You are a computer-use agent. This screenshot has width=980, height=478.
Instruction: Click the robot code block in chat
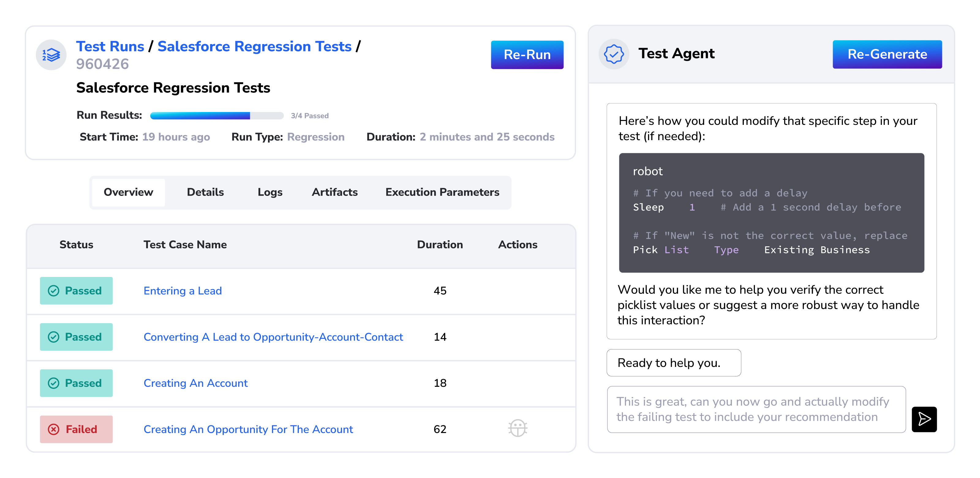pos(771,213)
